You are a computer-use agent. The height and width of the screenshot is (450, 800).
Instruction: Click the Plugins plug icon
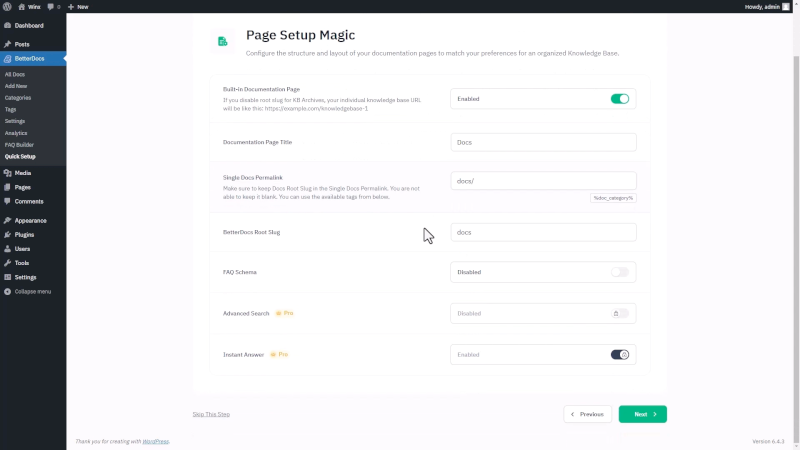[8, 235]
